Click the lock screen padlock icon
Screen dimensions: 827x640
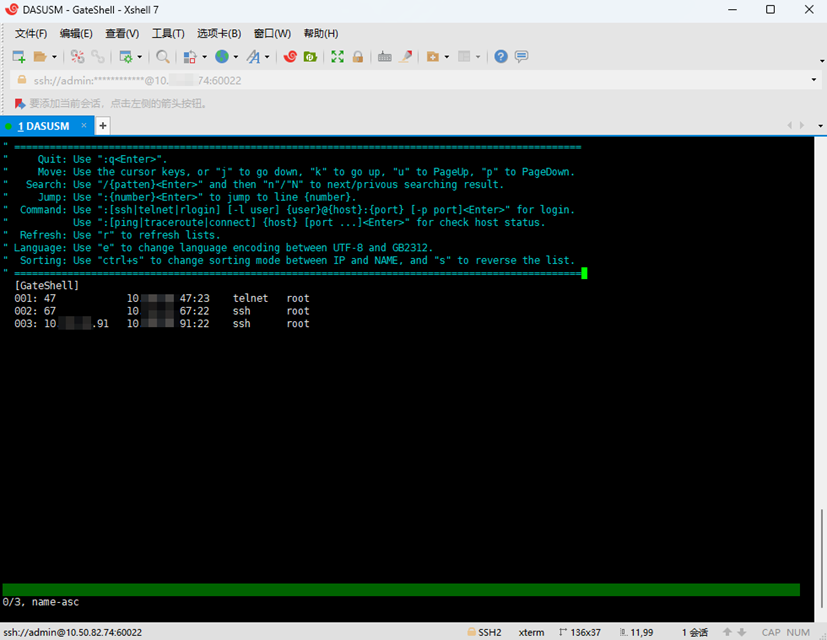click(x=357, y=57)
